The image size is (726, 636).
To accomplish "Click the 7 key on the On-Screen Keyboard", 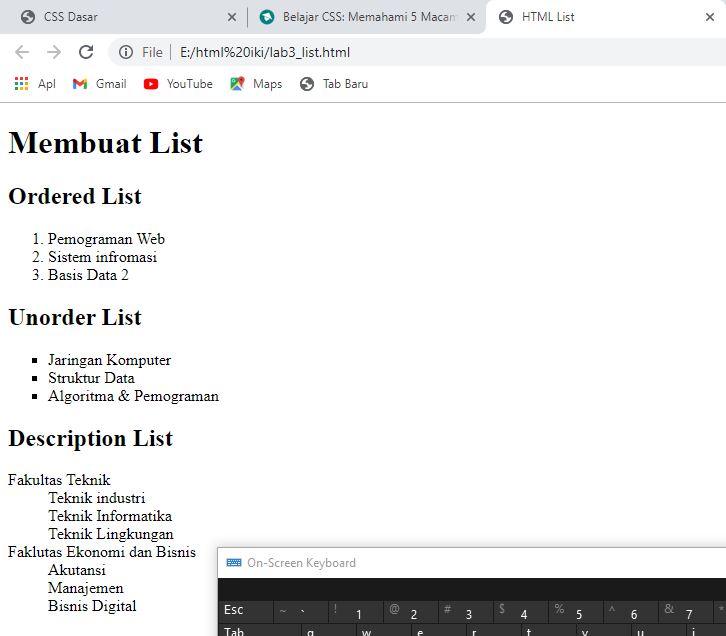I will click(686, 611).
